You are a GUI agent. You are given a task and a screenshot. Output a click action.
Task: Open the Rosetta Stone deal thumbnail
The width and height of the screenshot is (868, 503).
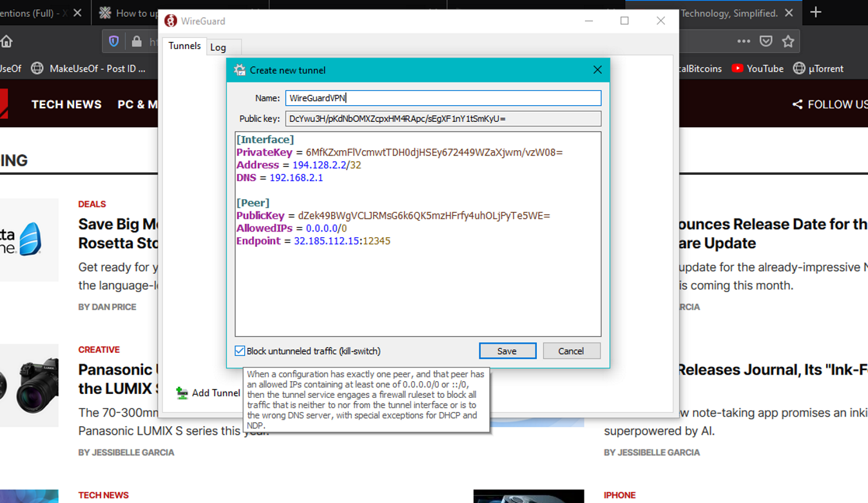click(29, 240)
